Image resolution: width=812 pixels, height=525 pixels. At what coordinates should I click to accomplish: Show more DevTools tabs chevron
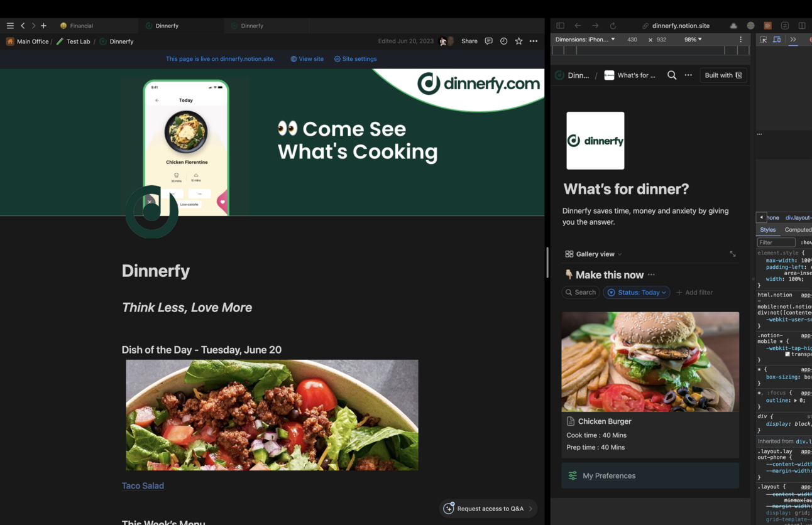pos(793,40)
